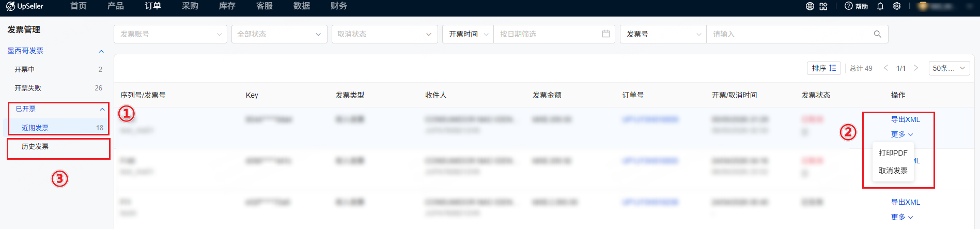
Task: Click the 发票类型 column header
Action: [350, 95]
